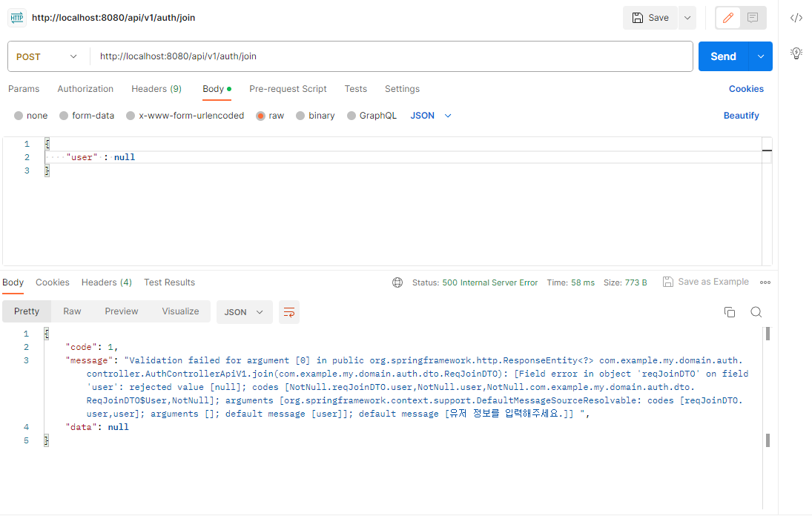Open the Test Results tab

coord(169,282)
